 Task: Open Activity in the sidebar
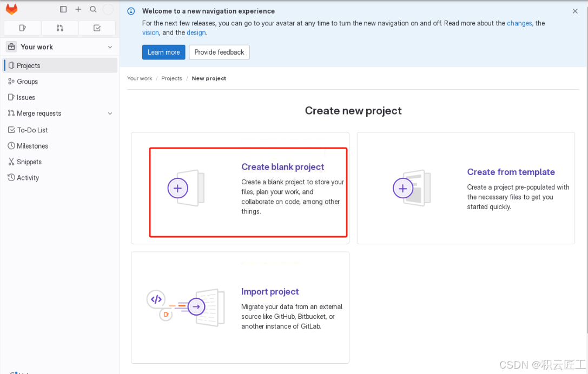click(61, 178)
